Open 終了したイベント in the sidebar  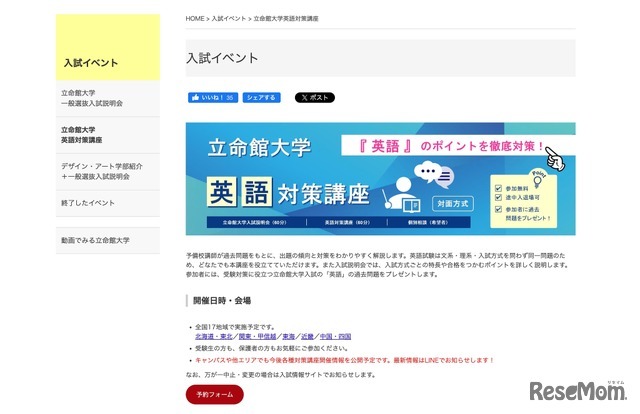88,203
